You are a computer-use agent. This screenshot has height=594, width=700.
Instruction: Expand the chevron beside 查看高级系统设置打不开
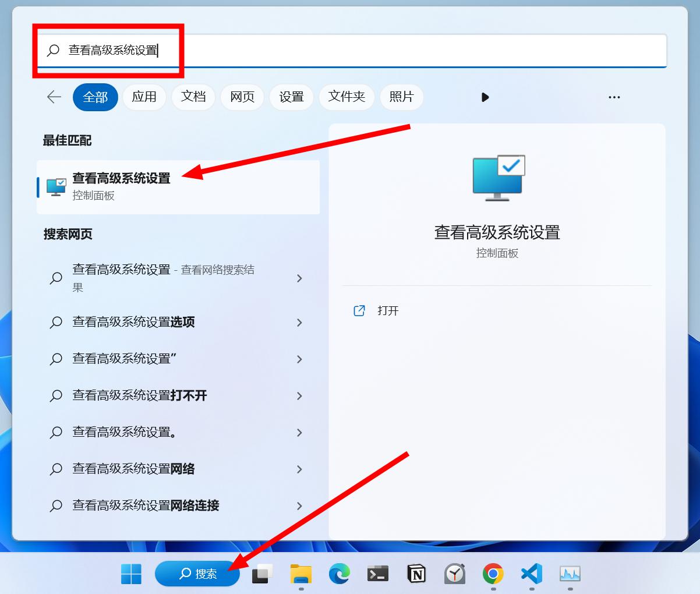300,396
